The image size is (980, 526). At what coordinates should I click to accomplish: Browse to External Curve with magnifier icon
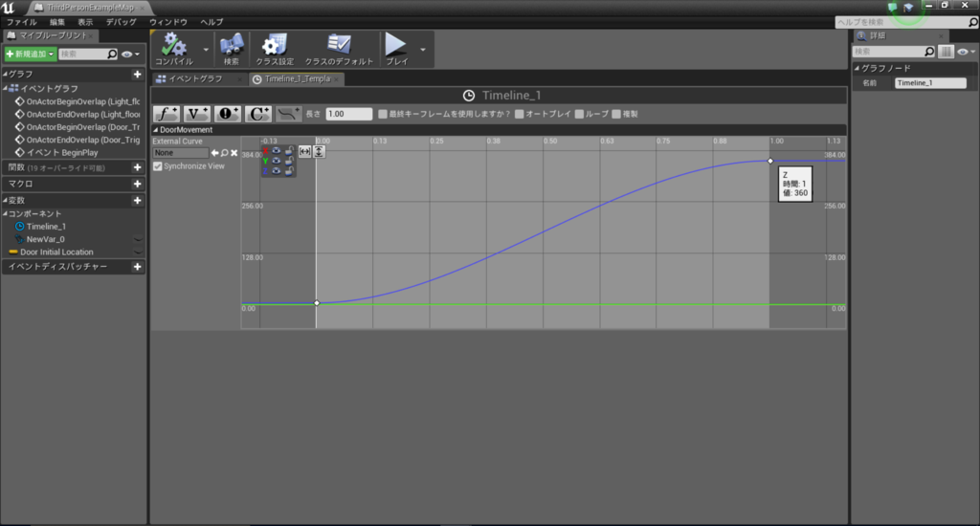coord(224,153)
